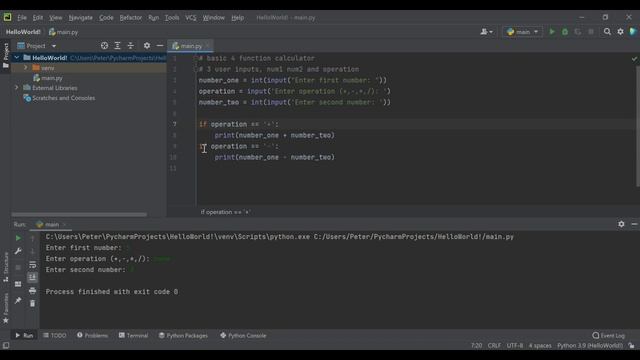
Task: Open TODO tool window
Action: [x=54, y=336]
